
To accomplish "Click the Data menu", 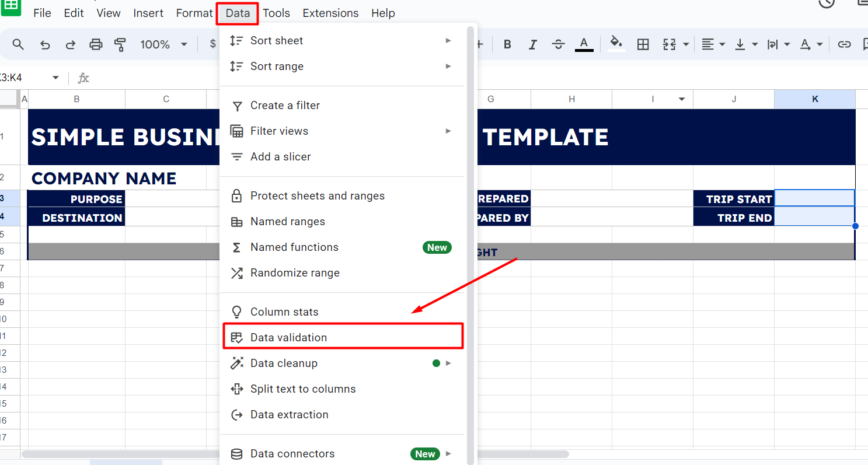I will [238, 13].
